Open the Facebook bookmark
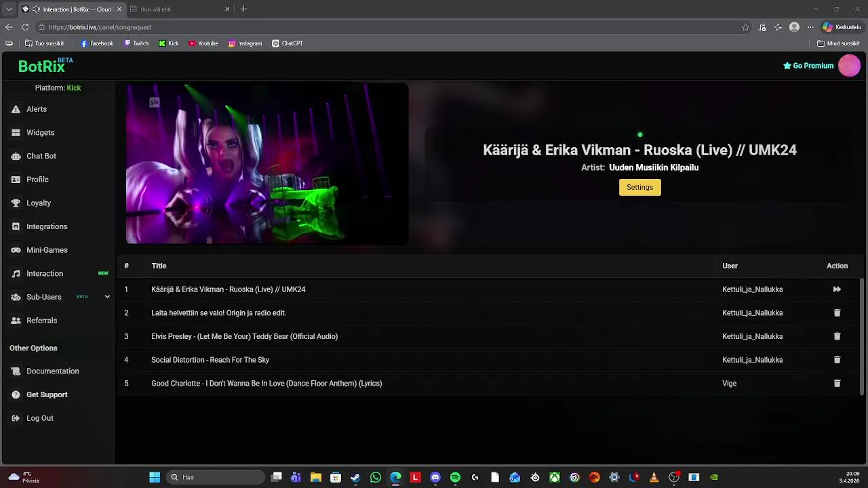The width and height of the screenshot is (868, 488). [97, 43]
